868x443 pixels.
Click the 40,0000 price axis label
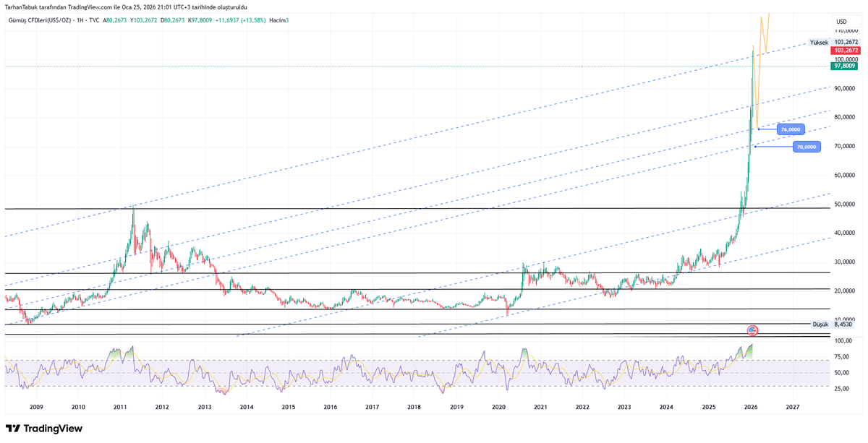click(x=846, y=233)
